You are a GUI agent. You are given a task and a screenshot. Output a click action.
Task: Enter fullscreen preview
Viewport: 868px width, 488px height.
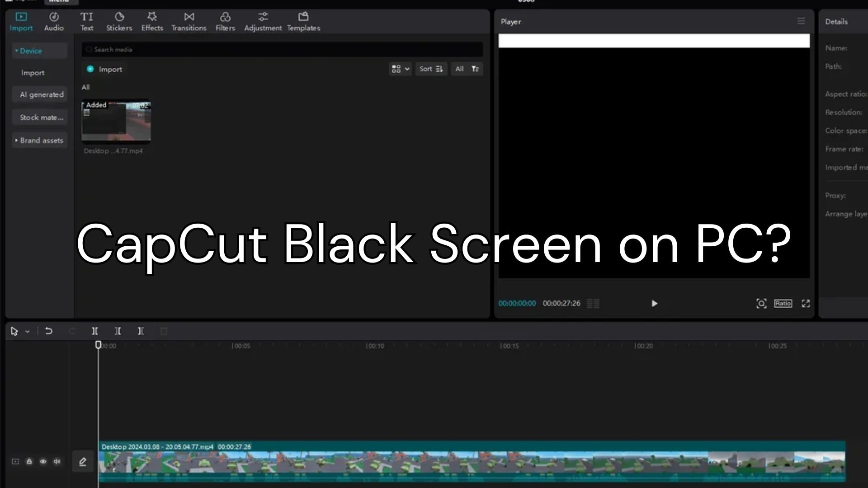[x=806, y=304]
